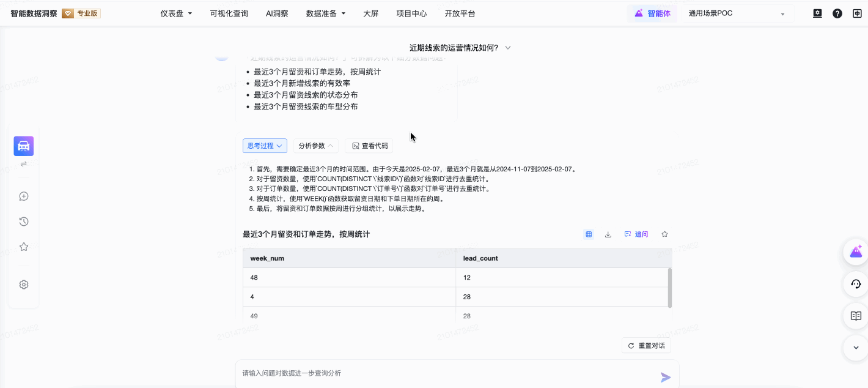Open favorites star icon in sidebar
This screenshot has height=388, width=868.
click(24, 247)
